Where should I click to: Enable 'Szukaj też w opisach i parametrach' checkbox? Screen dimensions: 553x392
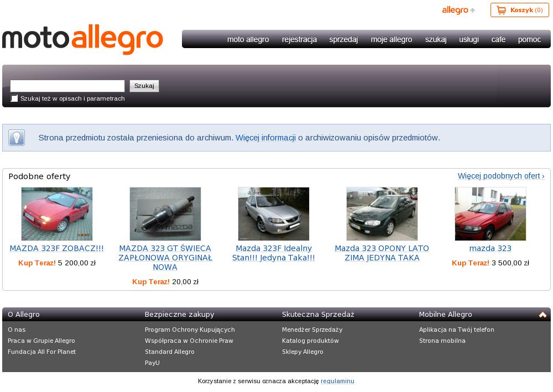click(x=14, y=98)
